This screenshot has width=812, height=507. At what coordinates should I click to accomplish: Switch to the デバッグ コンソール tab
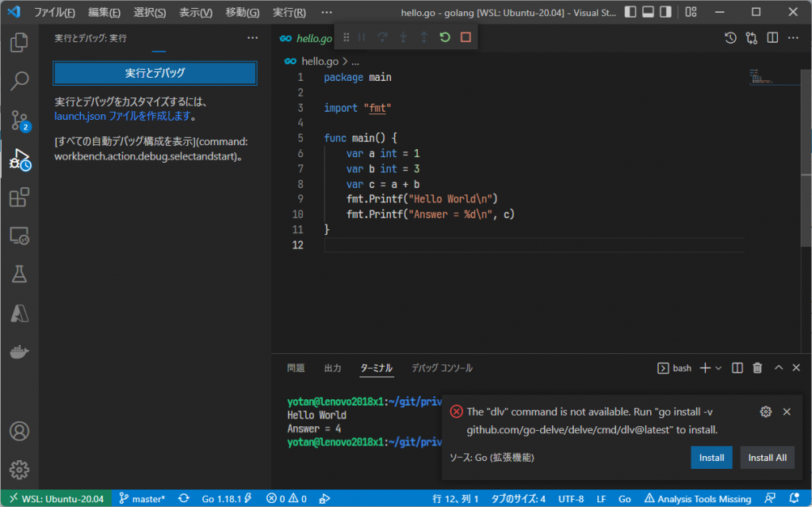click(x=442, y=368)
